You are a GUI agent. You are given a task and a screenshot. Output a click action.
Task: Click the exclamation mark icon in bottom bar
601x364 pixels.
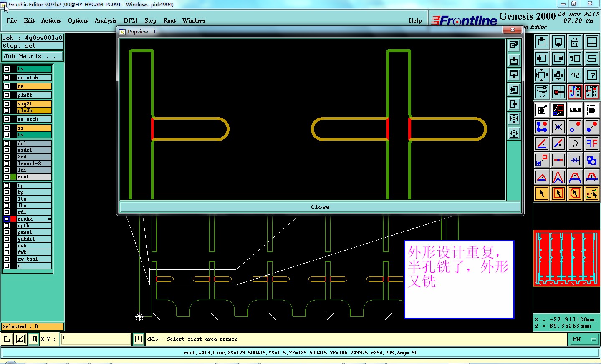pos(139,339)
